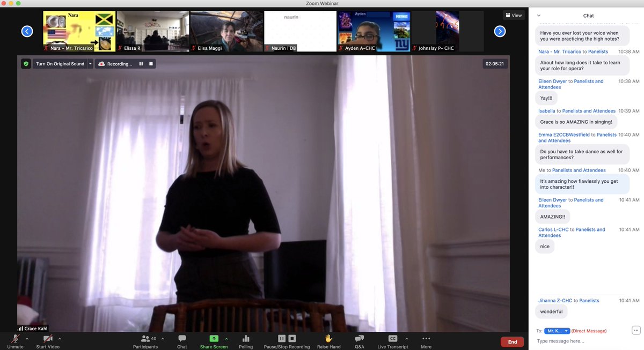Collapse the Chat panel with top-left chevron

click(538, 16)
